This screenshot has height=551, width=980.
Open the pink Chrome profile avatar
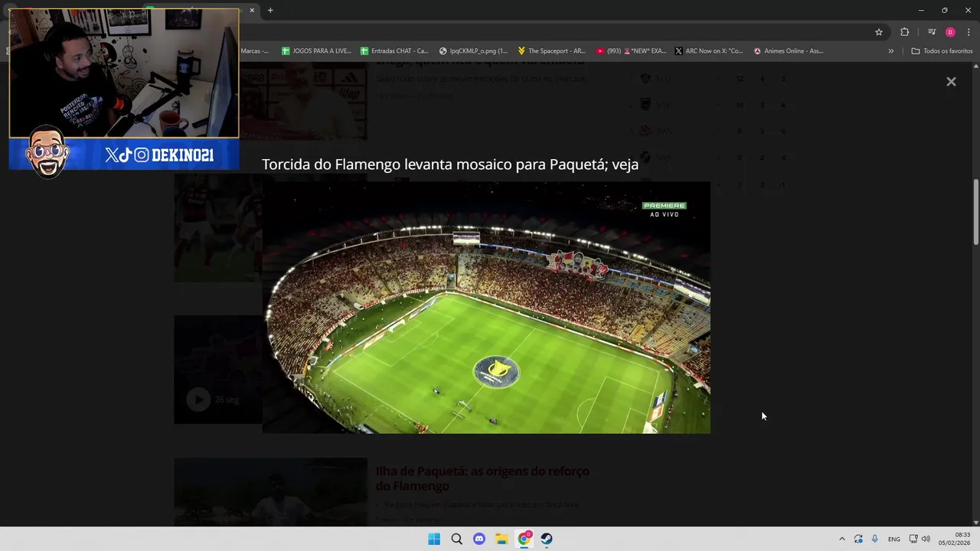(950, 32)
